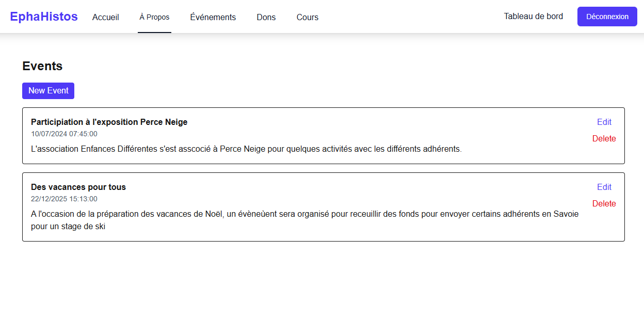Select the title 'Des vacances pour tous'
Viewport: 644px width, 320px height.
click(78, 187)
